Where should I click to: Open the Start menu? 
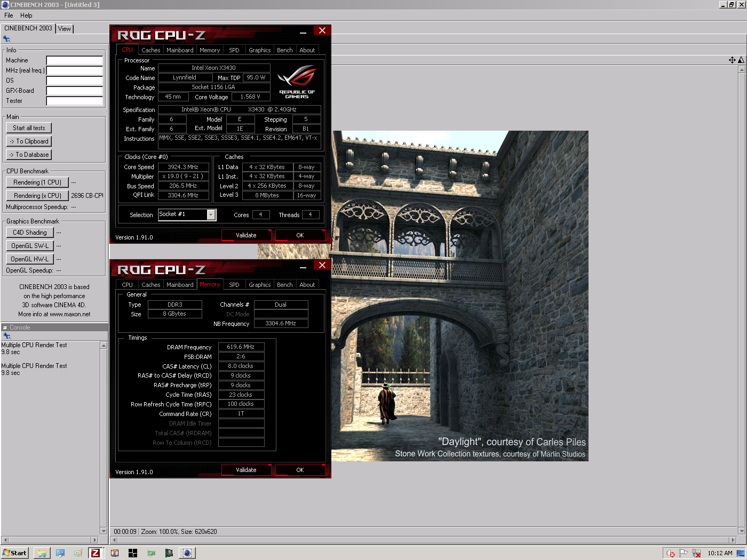(14, 553)
